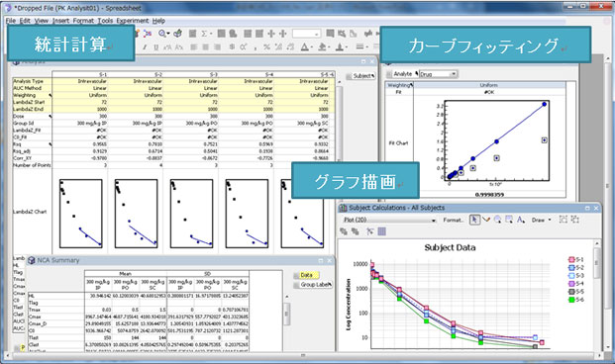The width and height of the screenshot is (615, 364).
Task: Click the S-1 legend entry
Action: (x=575, y=259)
